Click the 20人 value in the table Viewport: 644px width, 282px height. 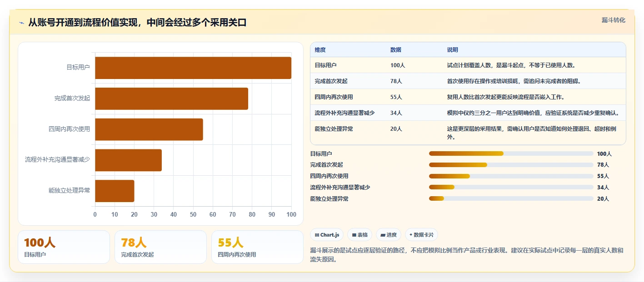[396, 129]
